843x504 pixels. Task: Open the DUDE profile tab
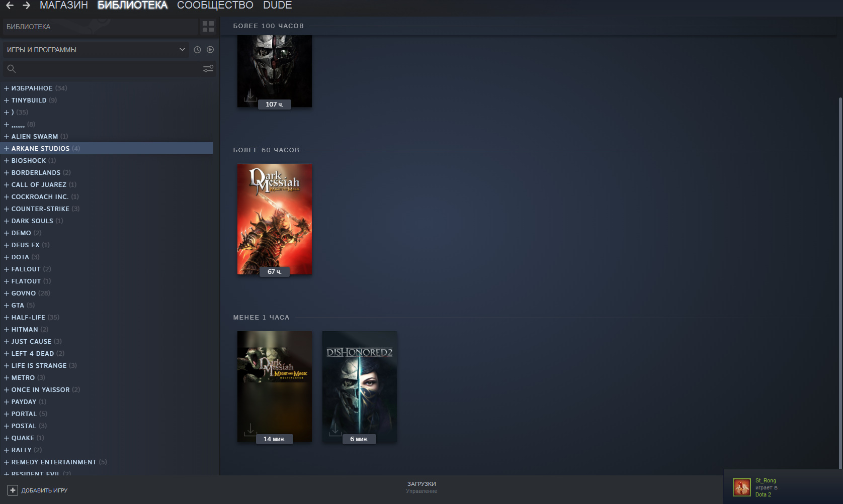278,6
